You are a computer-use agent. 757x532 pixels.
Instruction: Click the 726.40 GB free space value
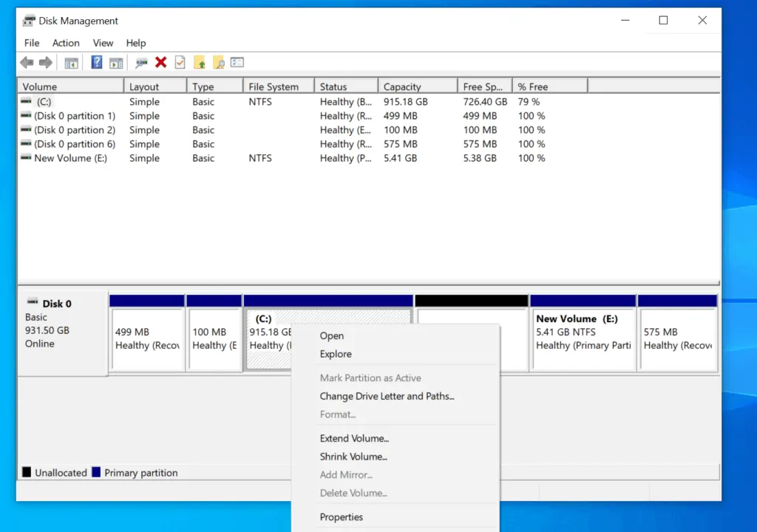485,101
